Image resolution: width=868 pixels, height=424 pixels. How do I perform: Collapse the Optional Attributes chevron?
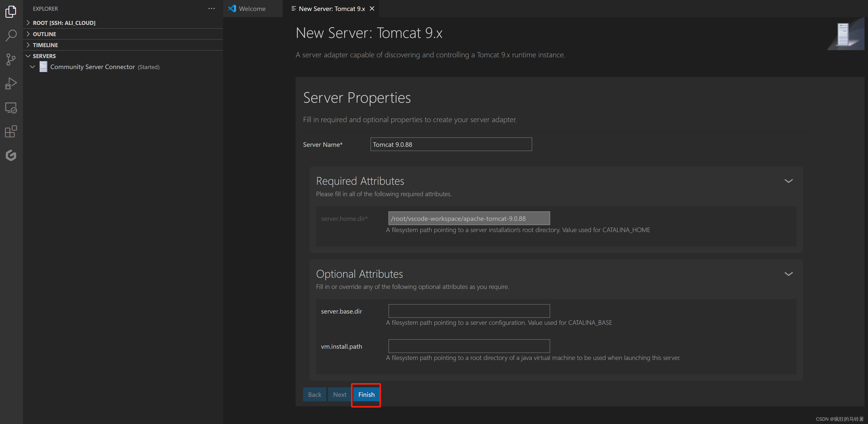[x=788, y=274]
